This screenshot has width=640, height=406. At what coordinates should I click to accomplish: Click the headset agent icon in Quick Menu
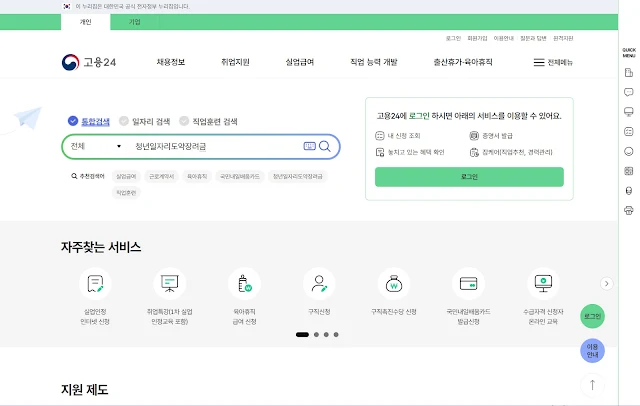pyautogui.click(x=629, y=191)
